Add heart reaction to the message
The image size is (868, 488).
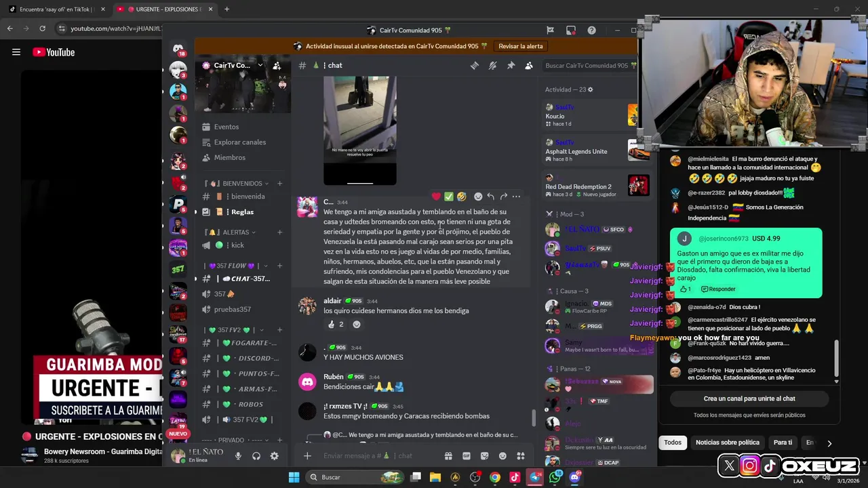point(436,197)
